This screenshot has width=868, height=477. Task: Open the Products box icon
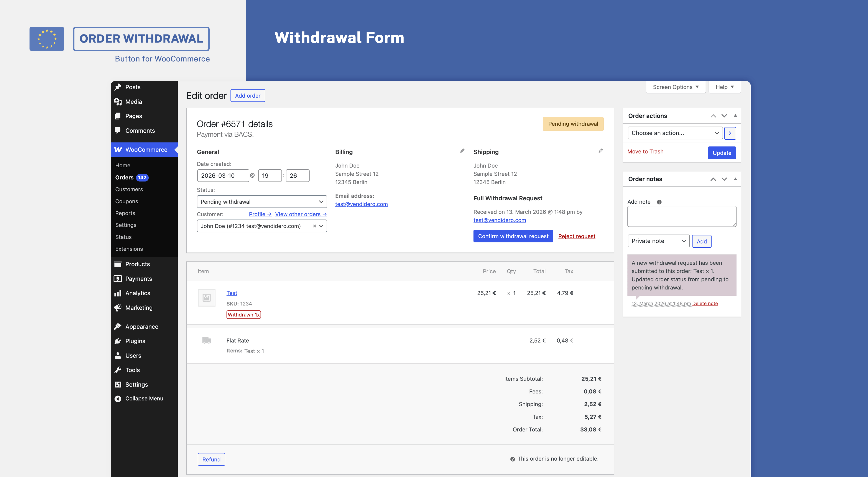(118, 264)
